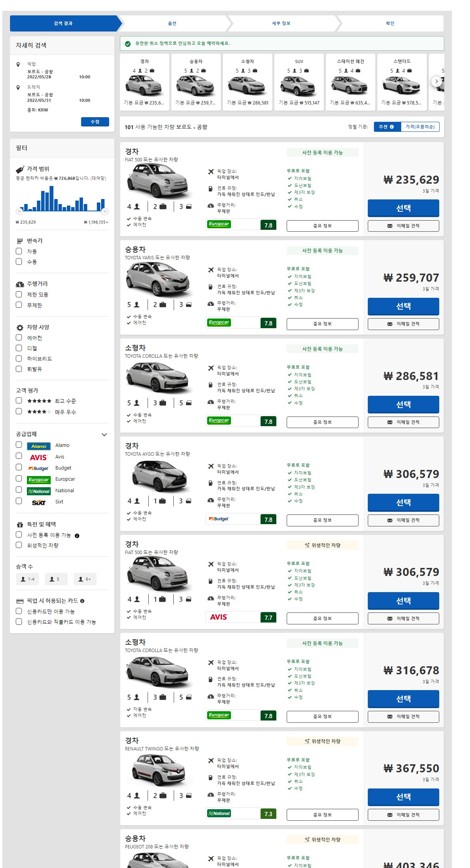470x868 pixels.
Task: Click info icon beside 픽업 시 허용되는 카드
Action: pos(82,601)
